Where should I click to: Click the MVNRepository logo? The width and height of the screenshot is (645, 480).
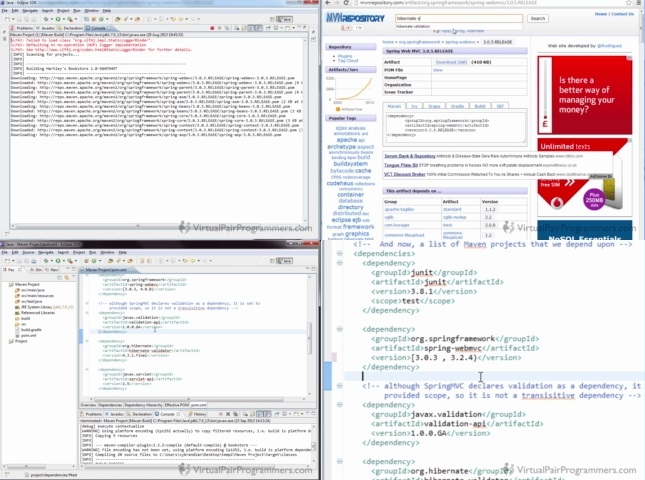[355, 18]
